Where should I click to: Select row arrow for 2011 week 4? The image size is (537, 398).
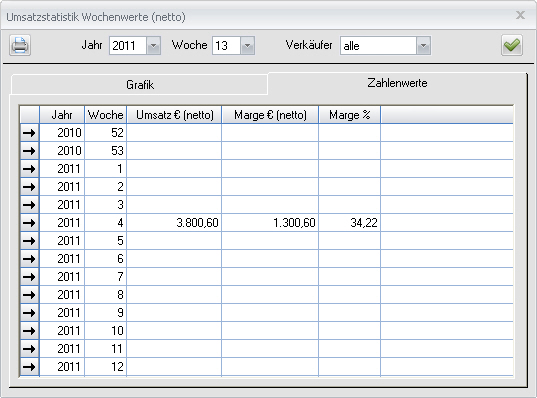29,223
